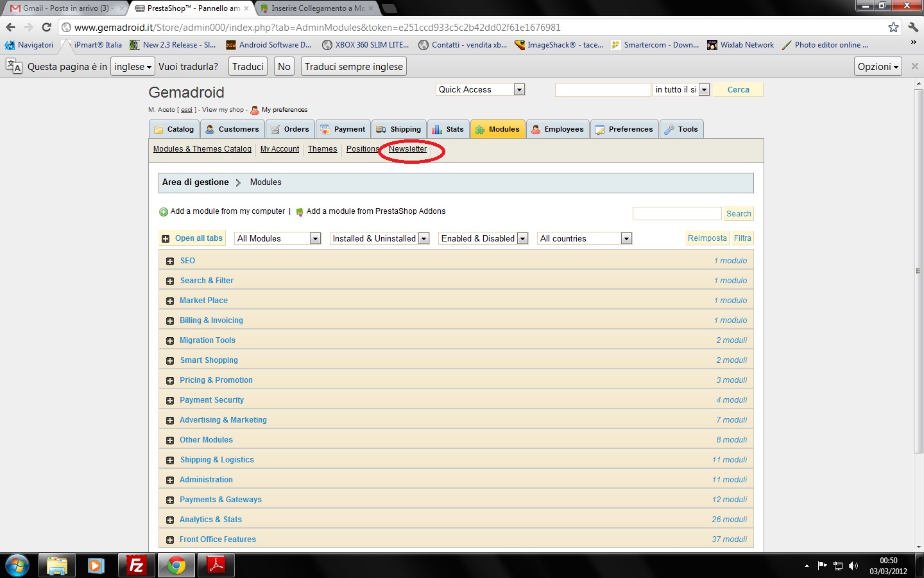The image size is (924, 578).
Task: Click the Reimposta reset button
Action: [x=707, y=238]
